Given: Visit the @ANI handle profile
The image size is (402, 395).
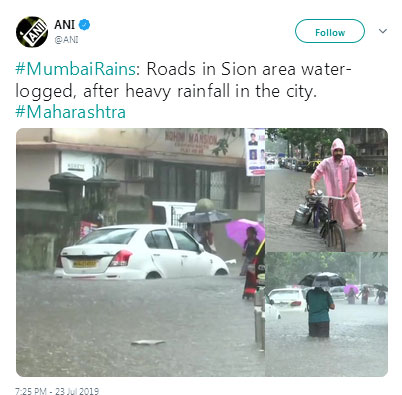Looking at the screenshot, I should coord(66,40).
